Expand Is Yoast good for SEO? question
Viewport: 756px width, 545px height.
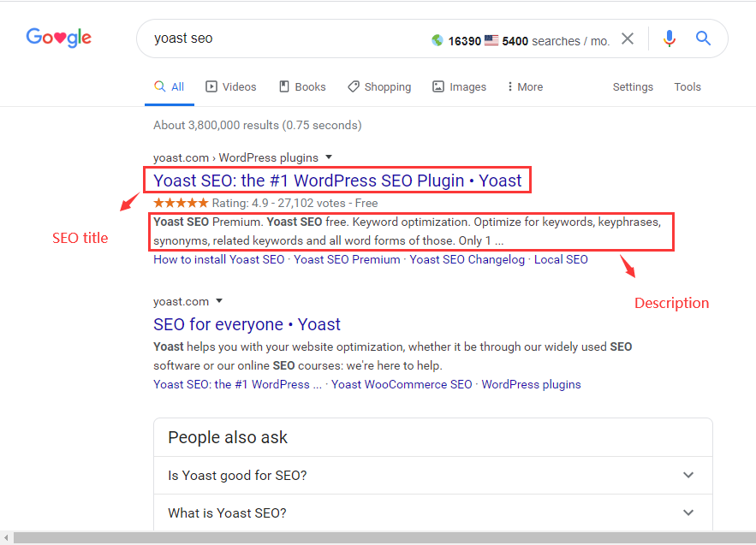click(x=432, y=475)
